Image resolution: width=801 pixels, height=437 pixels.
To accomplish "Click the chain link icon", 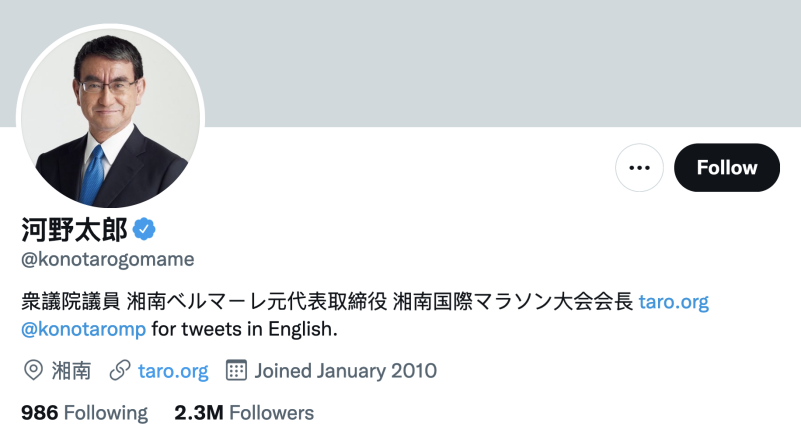I will [x=120, y=371].
